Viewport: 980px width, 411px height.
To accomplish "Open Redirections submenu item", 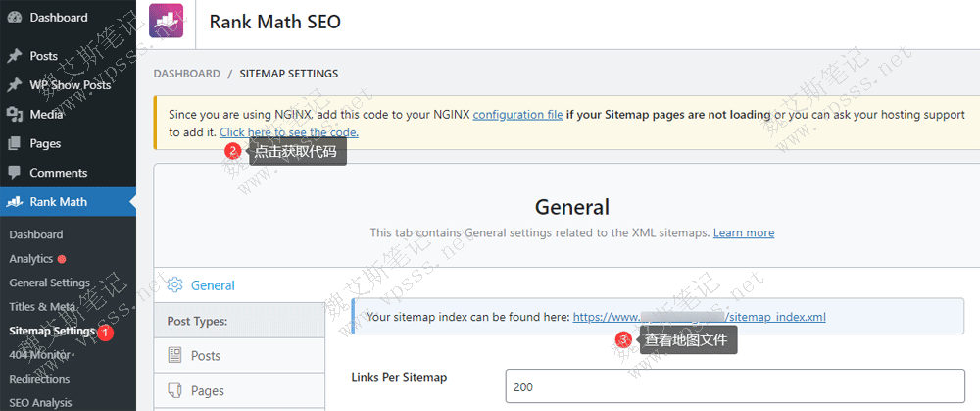I will click(39, 379).
